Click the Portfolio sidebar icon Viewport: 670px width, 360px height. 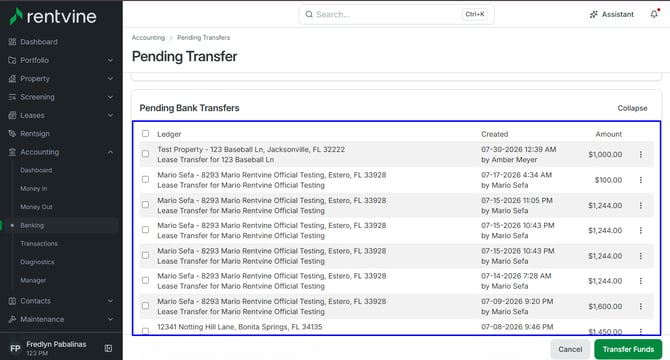click(12, 60)
